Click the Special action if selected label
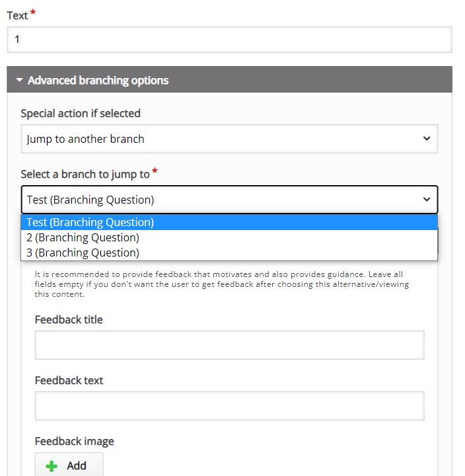This screenshot has height=476, width=465. point(81,113)
